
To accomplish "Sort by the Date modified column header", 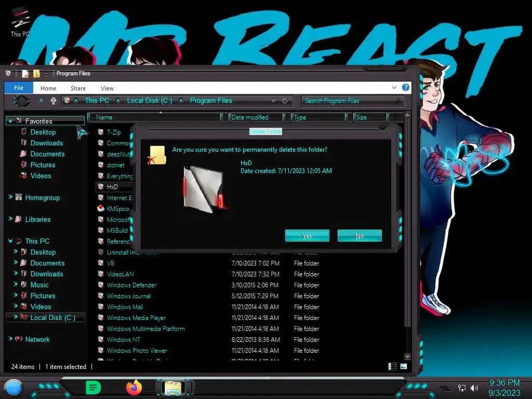I will pos(256,117).
